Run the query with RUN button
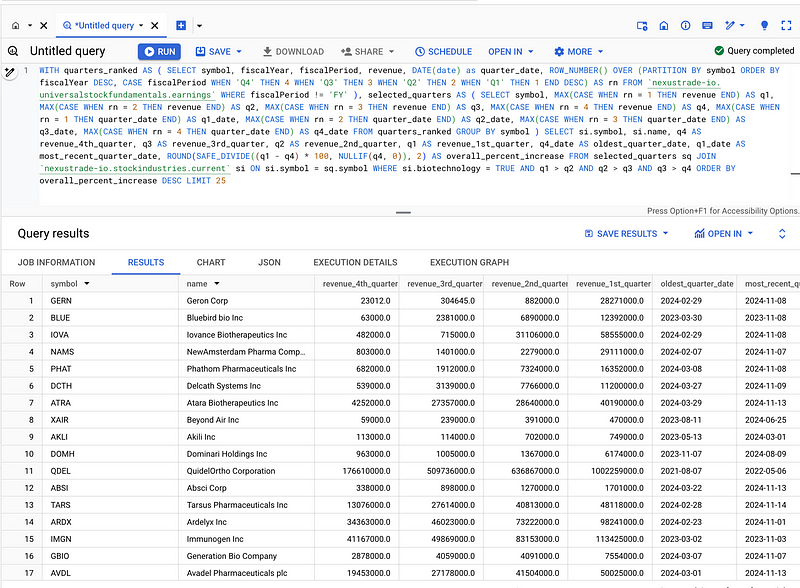The image size is (800, 588). pyautogui.click(x=159, y=51)
